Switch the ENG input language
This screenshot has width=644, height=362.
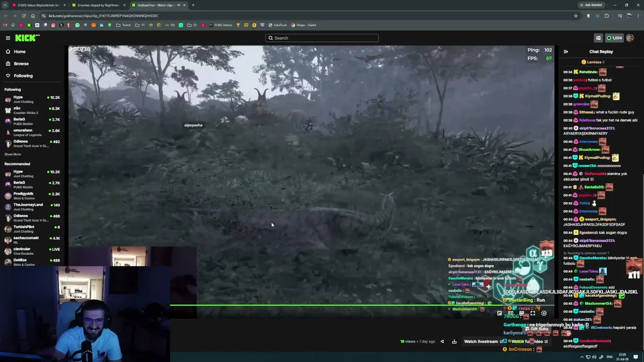[610, 357]
